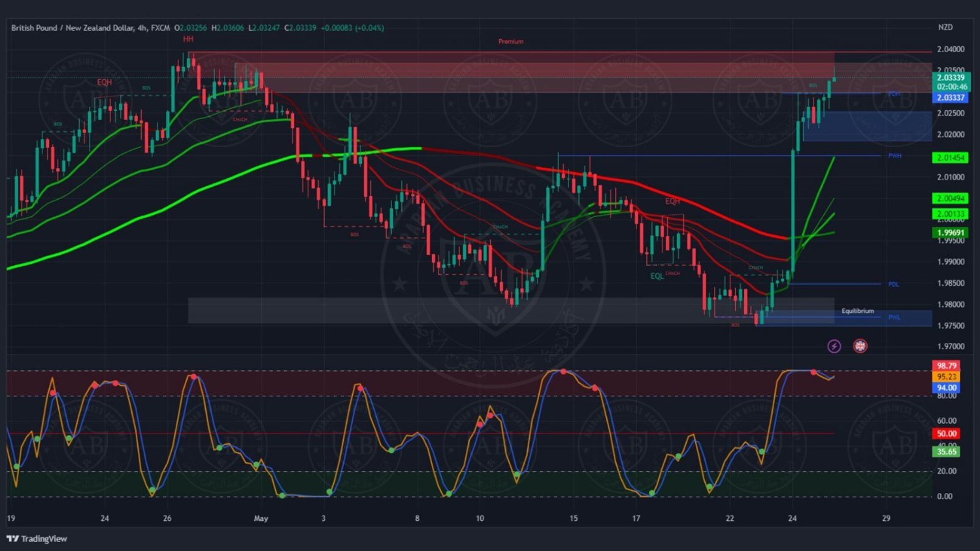Click the date 10 on the time axis
980x551 pixels.
[x=480, y=518]
